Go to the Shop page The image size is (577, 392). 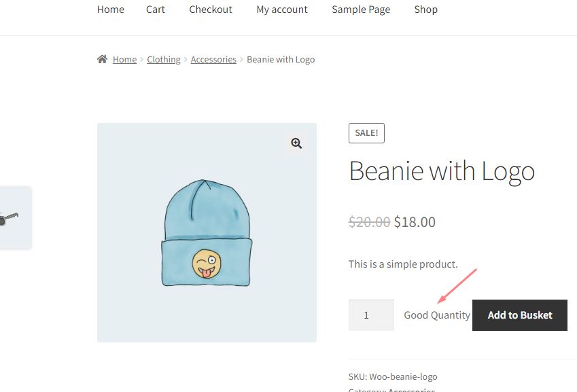tap(426, 10)
